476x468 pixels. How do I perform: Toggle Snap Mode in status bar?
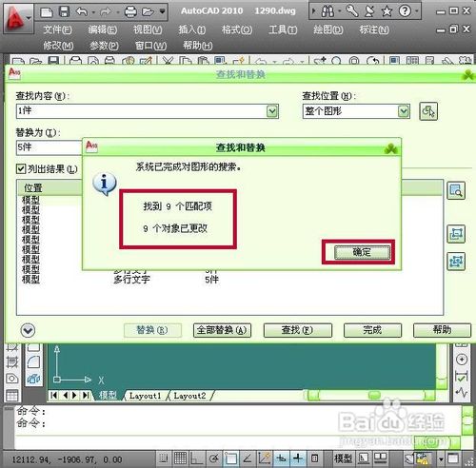tap(164, 458)
